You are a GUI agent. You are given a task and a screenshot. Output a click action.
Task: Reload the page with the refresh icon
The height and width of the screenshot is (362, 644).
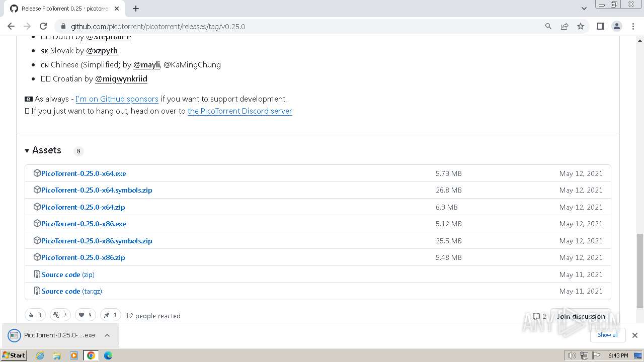click(x=43, y=26)
